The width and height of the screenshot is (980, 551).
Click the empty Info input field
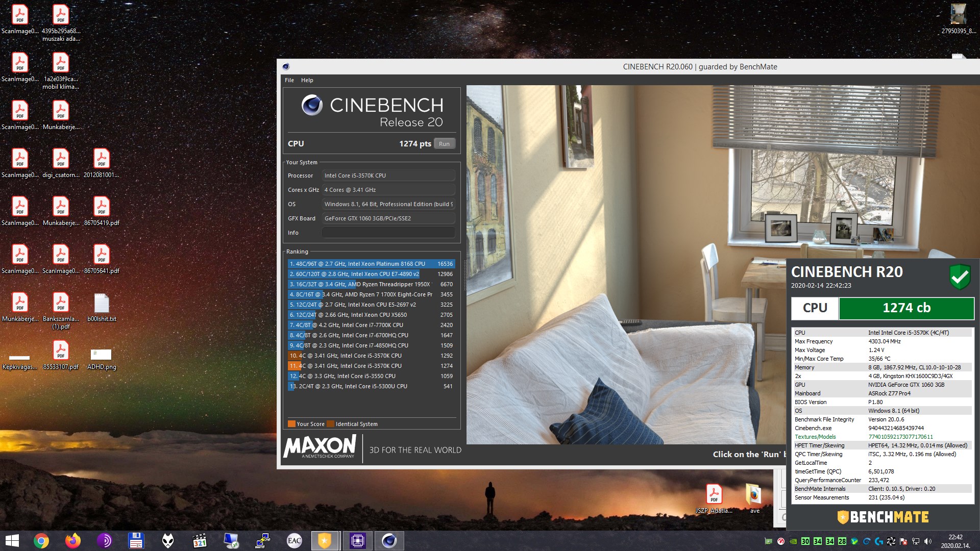pyautogui.click(x=388, y=233)
